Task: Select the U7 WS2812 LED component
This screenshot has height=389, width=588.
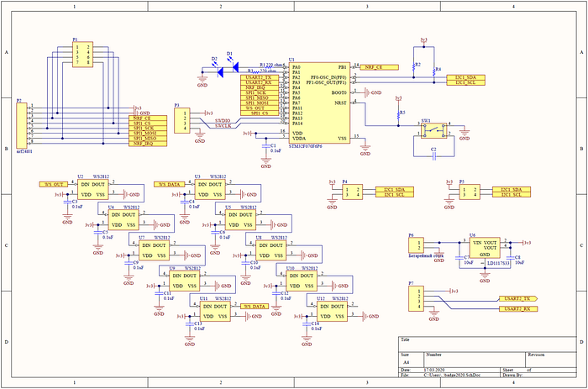Action: click(154, 250)
